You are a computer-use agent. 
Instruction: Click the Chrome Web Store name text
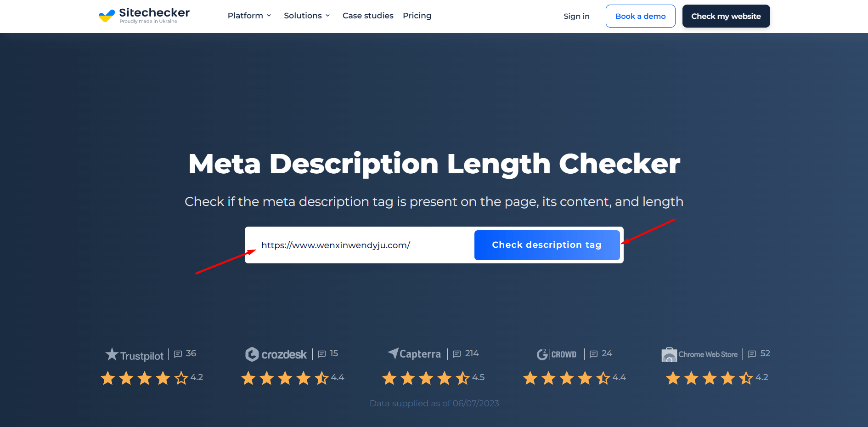[708, 354]
